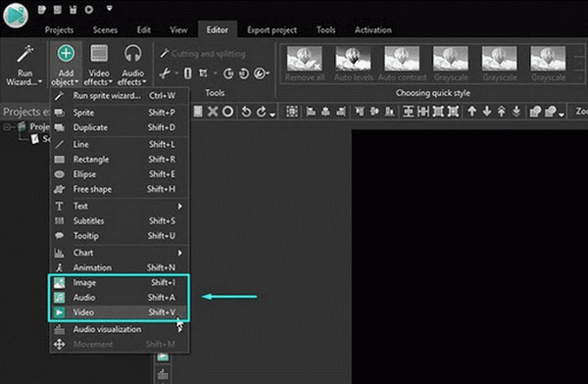Expand the Chart submenu arrow
Screen dimensions: 588x384
tap(180, 253)
